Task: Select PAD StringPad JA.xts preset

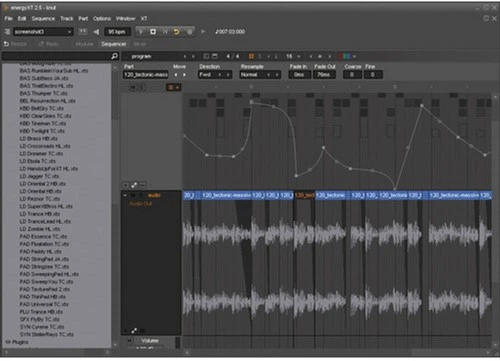Action: click(44, 259)
